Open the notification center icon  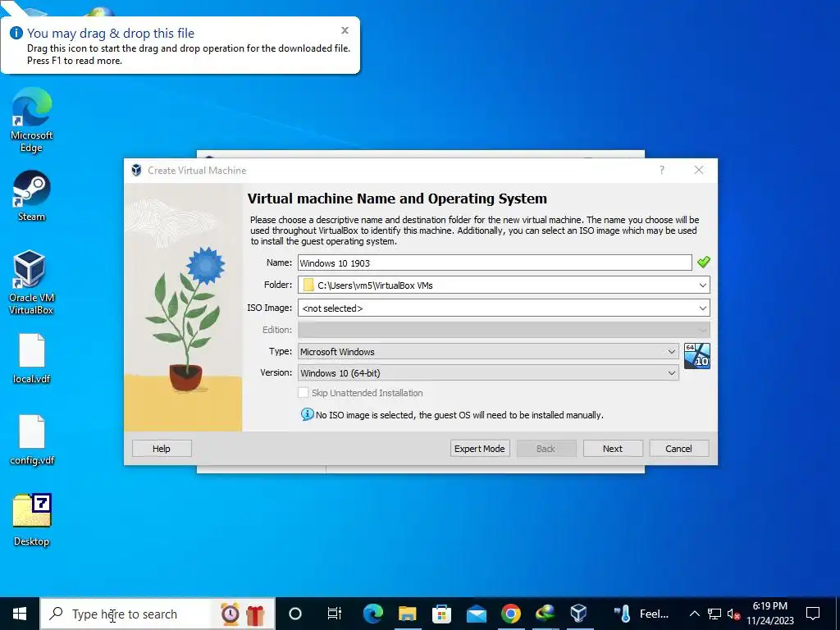point(813,614)
